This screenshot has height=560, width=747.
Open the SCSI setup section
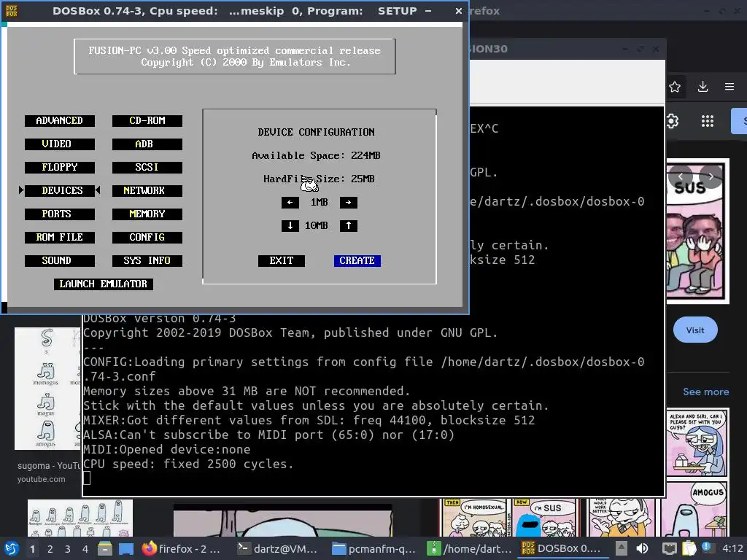coord(147,167)
